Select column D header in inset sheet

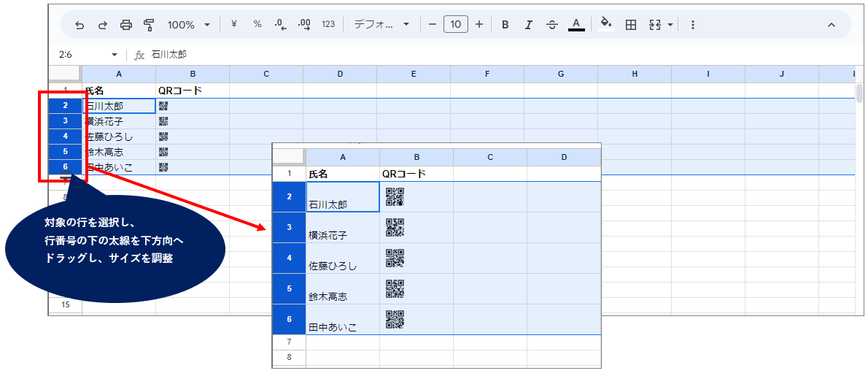tap(564, 157)
